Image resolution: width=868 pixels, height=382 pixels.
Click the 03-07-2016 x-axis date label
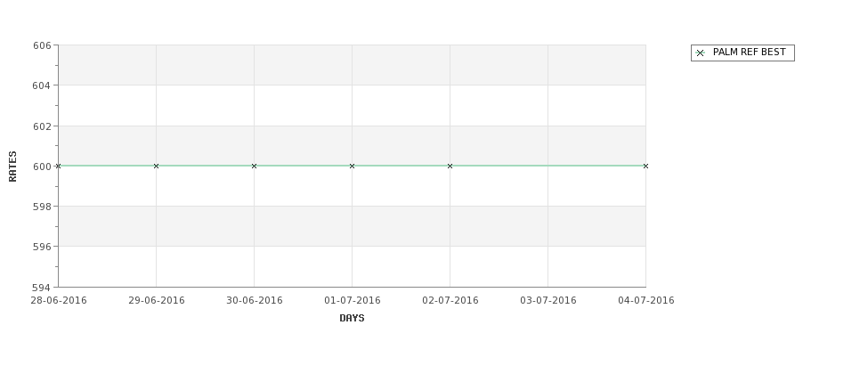coord(548,301)
